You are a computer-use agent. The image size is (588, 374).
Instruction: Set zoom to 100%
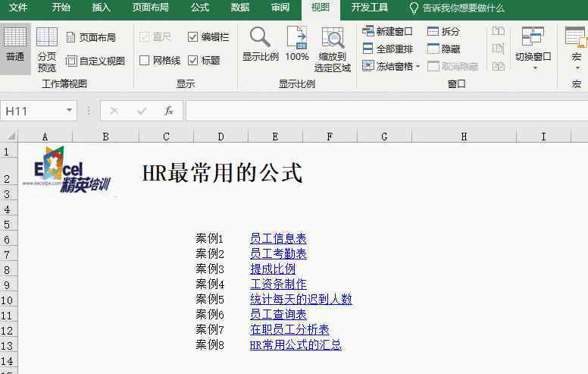coord(296,44)
